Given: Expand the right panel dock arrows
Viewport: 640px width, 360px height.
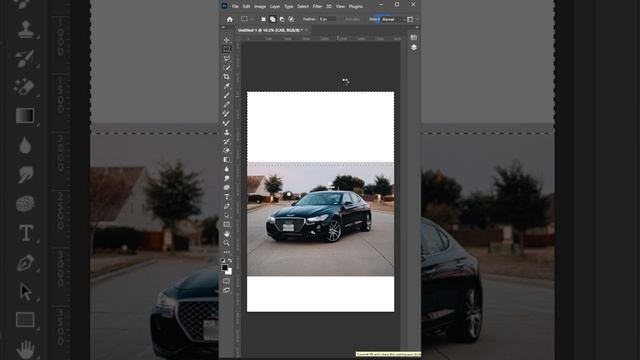Looking at the screenshot, I should tap(417, 27).
